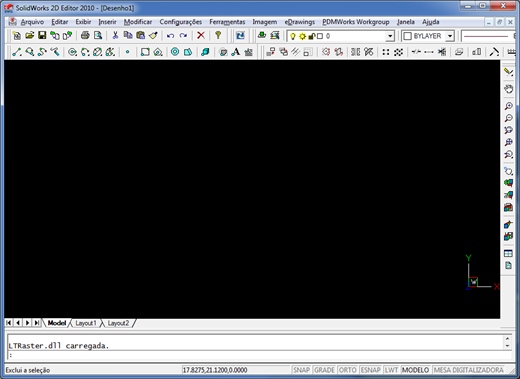Toggle MODELO space in status bar
The width and height of the screenshot is (520, 379).
[x=415, y=370]
